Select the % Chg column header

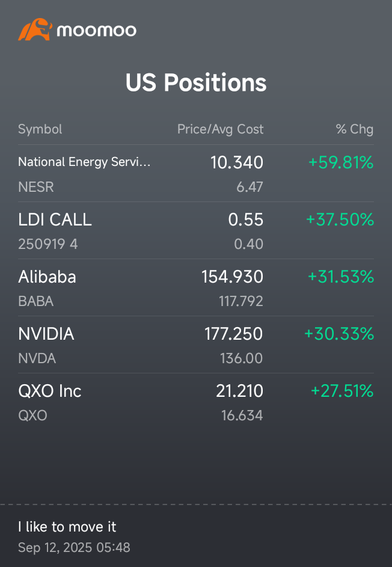click(354, 129)
